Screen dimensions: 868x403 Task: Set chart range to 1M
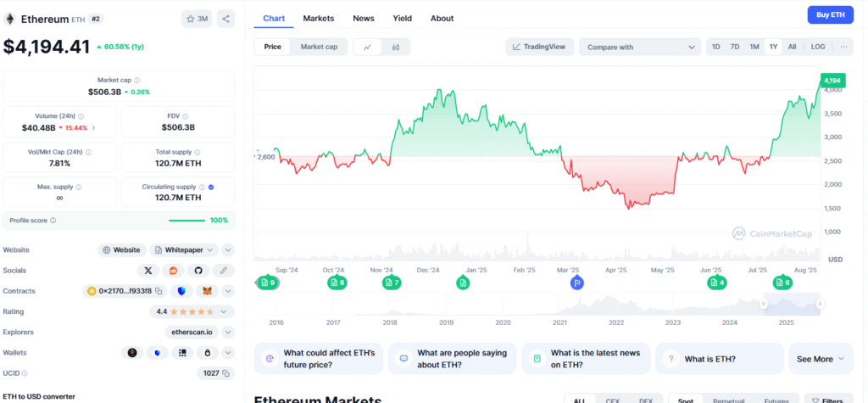point(754,48)
